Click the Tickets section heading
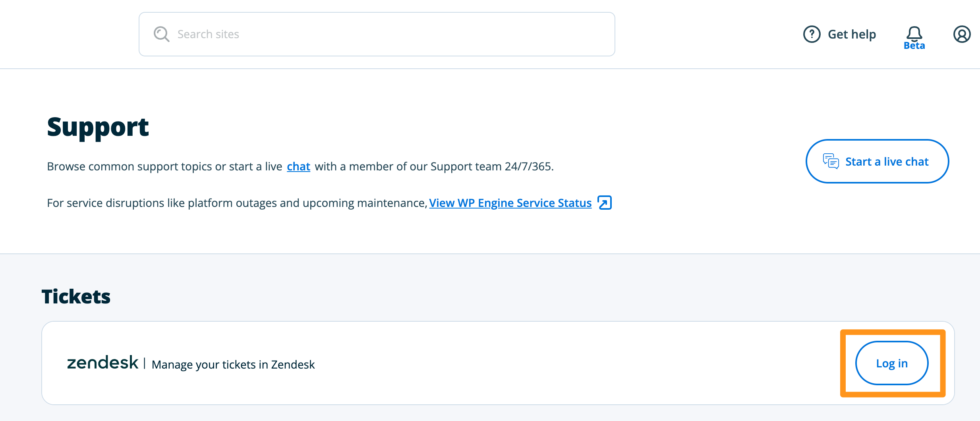 76,297
